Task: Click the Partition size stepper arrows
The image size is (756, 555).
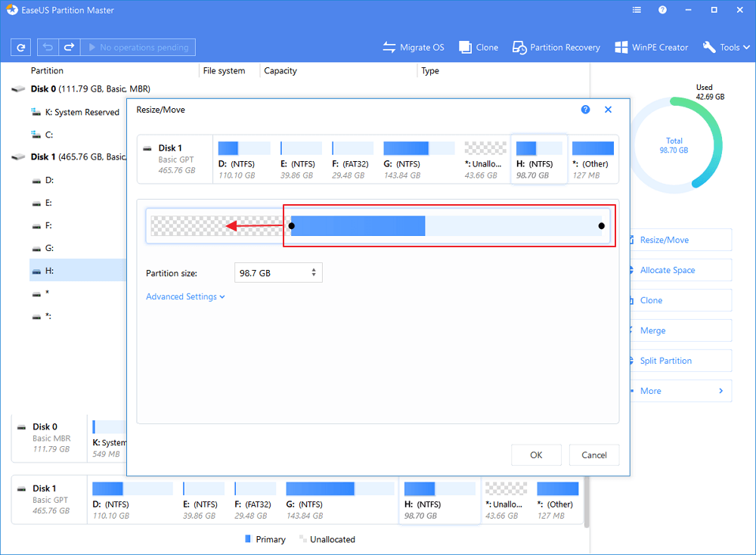Action: [314, 273]
